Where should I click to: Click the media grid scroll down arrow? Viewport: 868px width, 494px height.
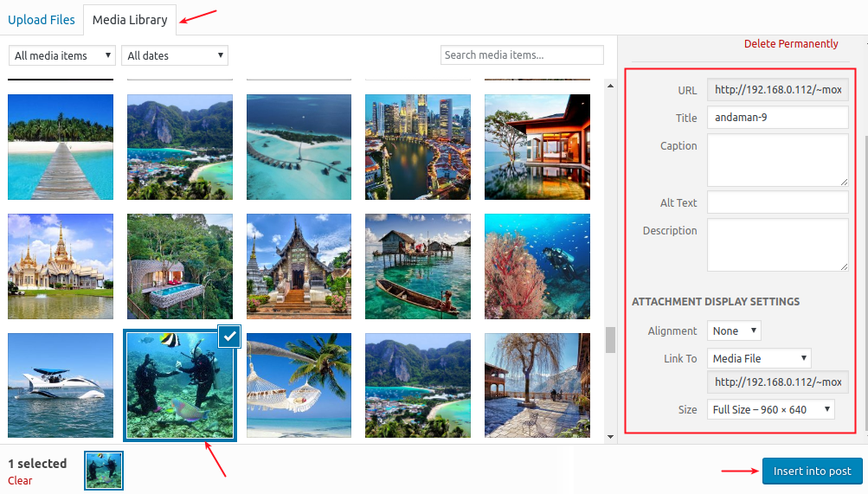tap(610, 437)
